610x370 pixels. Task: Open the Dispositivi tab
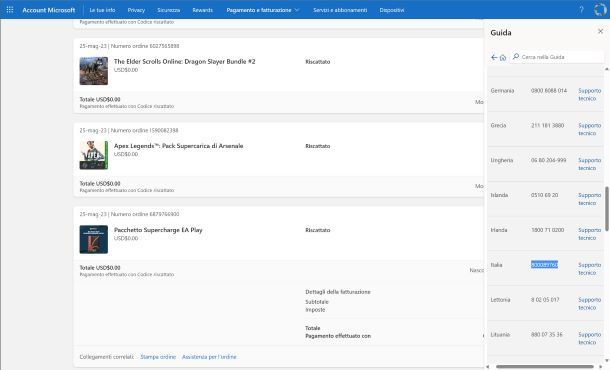pyautogui.click(x=392, y=10)
